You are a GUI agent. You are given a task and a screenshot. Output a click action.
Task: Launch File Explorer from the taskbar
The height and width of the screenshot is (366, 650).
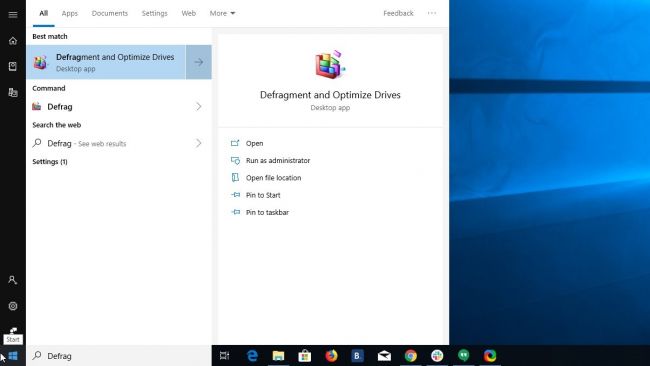278,356
